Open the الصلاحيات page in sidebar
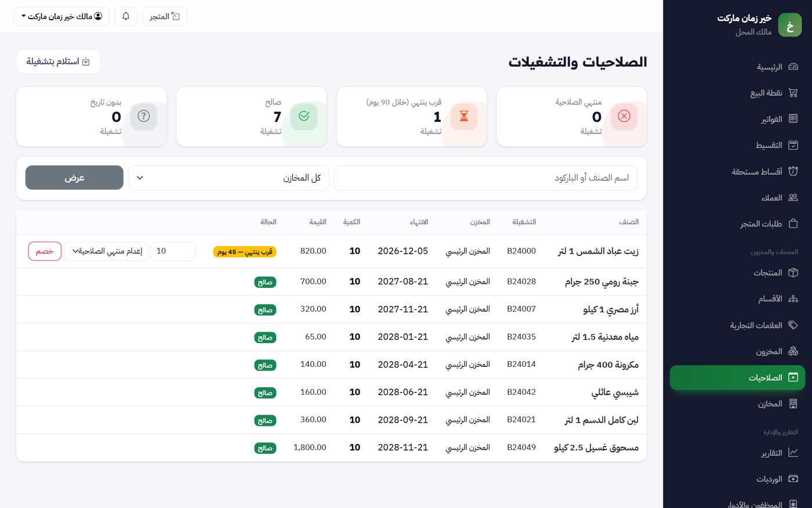 [x=737, y=377]
